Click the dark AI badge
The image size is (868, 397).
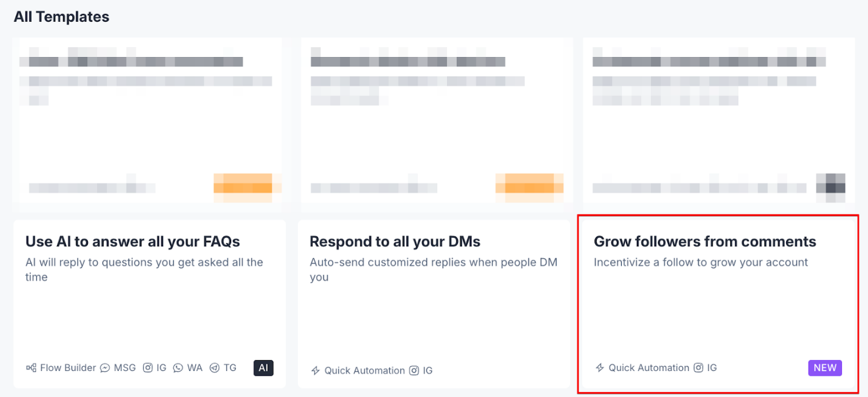263,368
